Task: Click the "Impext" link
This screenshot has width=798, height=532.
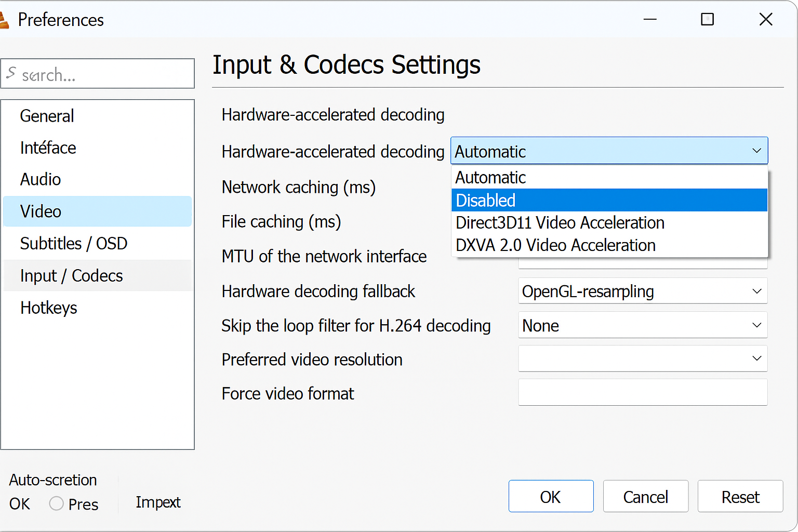Action: click(x=157, y=502)
